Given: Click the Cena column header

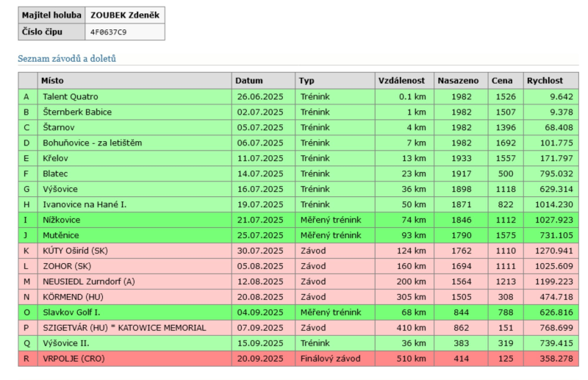Looking at the screenshot, I should coord(502,80).
